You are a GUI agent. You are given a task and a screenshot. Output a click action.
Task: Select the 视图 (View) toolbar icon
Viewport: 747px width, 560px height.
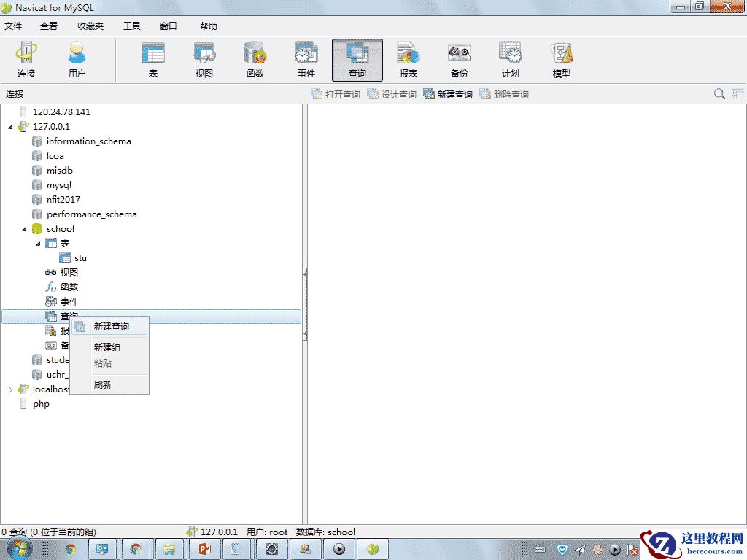[204, 60]
